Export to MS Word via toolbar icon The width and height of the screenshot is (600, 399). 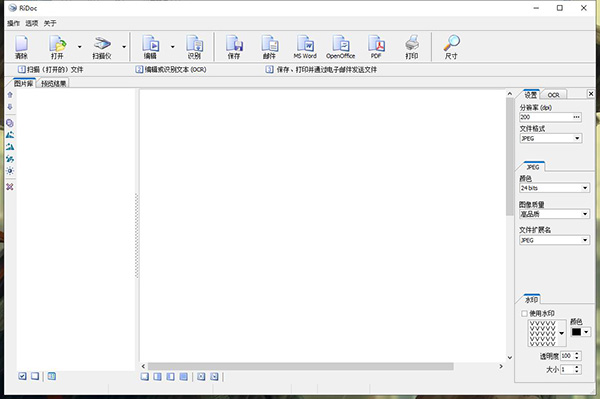pyautogui.click(x=305, y=47)
